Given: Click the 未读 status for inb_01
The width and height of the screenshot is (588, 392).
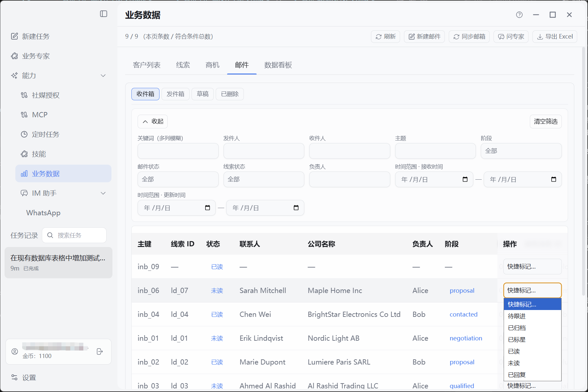Looking at the screenshot, I should (x=217, y=338).
